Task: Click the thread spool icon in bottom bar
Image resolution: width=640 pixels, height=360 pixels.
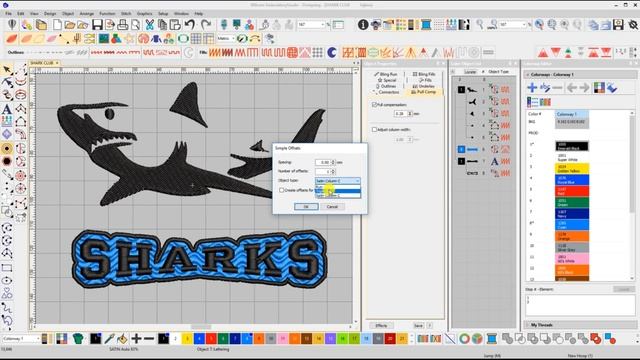Action: pyautogui.click(x=492, y=338)
